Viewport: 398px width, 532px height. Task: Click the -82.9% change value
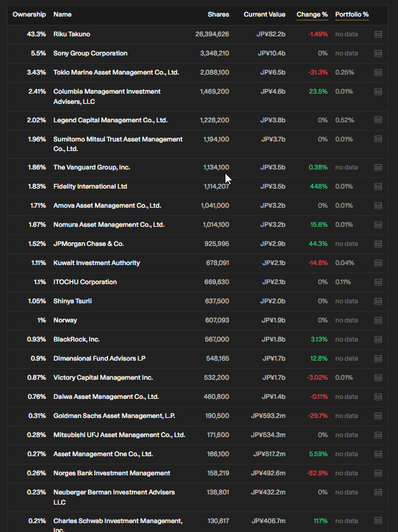click(x=317, y=473)
